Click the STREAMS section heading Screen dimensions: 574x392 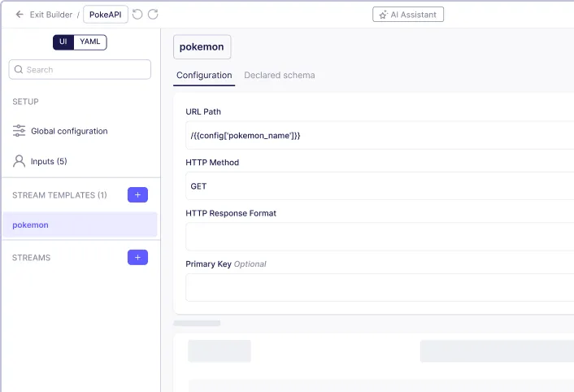tap(31, 258)
